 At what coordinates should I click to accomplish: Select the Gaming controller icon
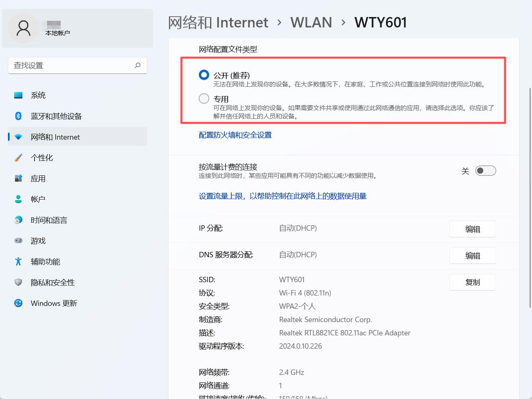(18, 241)
